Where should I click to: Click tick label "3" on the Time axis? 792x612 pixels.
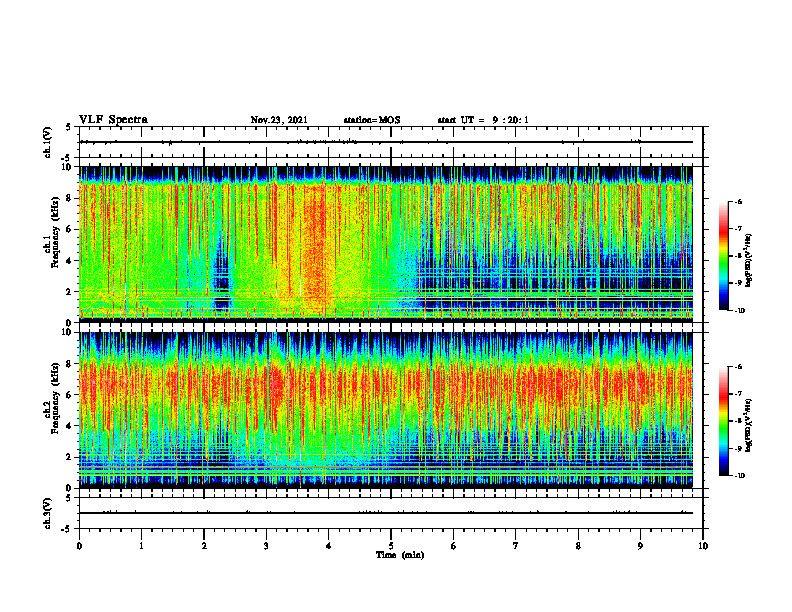(x=266, y=546)
